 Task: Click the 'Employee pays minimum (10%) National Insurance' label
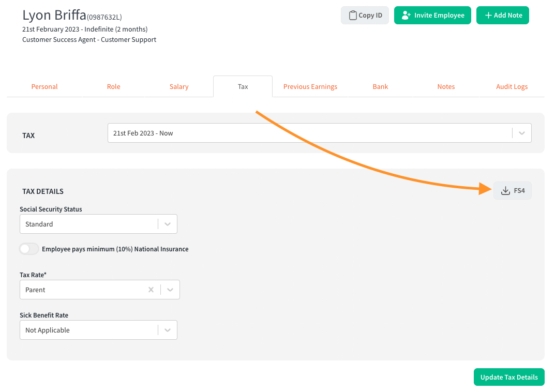(x=115, y=249)
